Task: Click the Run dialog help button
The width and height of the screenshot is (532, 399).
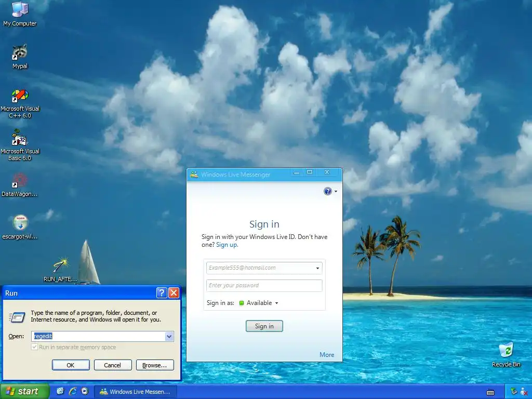Action: point(162,293)
